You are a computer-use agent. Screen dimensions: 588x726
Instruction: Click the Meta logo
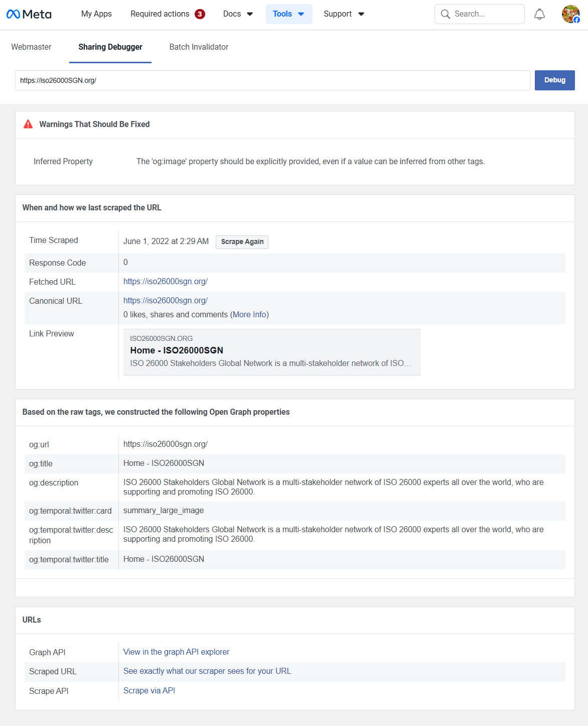[29, 14]
